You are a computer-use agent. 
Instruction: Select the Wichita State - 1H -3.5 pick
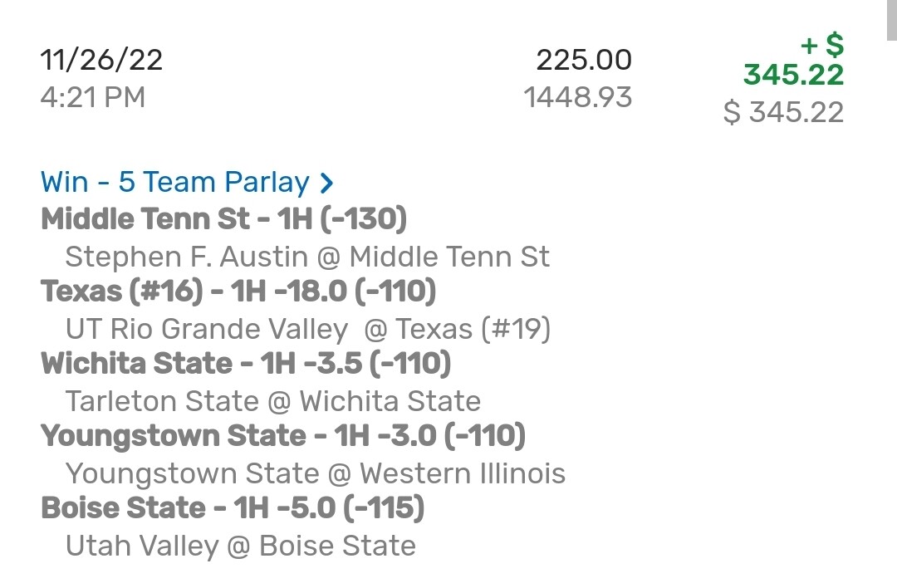(x=246, y=364)
